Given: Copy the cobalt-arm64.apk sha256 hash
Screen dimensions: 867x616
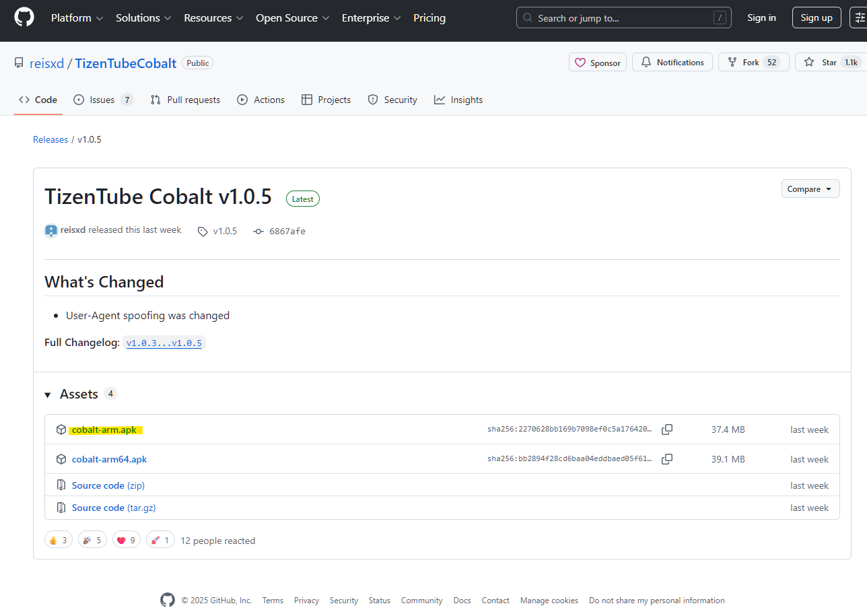Looking at the screenshot, I should click(x=667, y=459).
